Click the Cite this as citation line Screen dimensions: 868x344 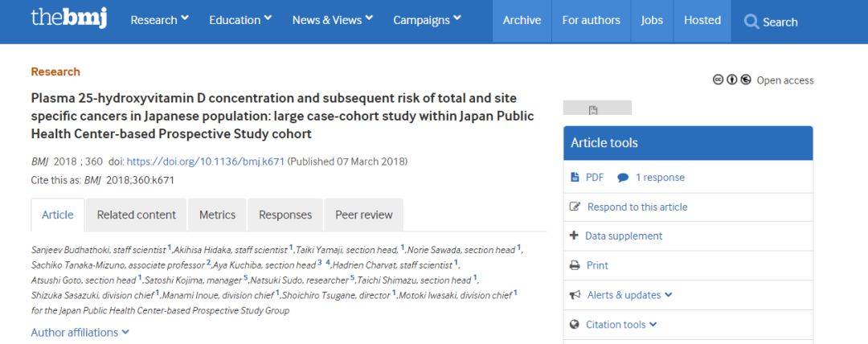(x=102, y=180)
